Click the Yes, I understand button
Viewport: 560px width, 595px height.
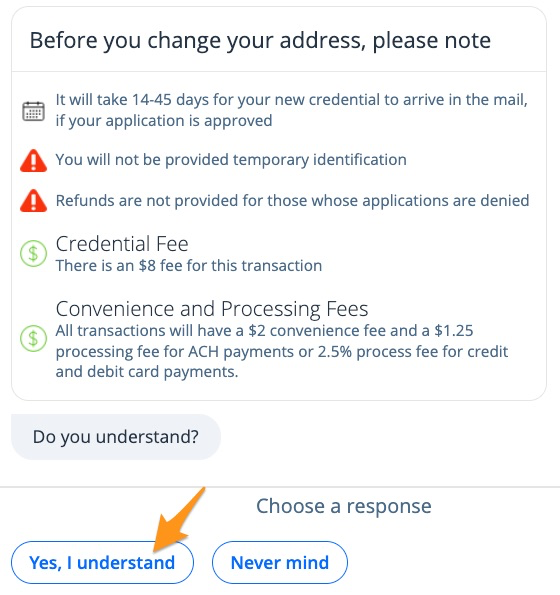[102, 562]
